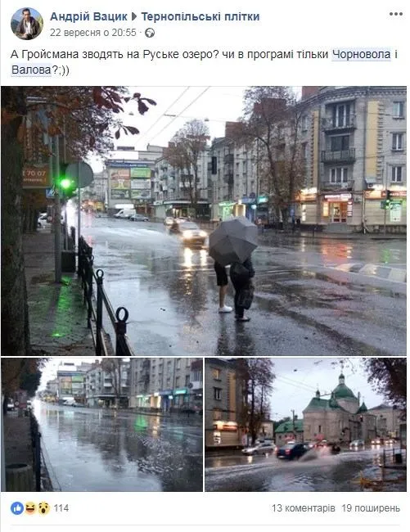View the 114 reactions list
Screen dimensions: 410x532
61,508
